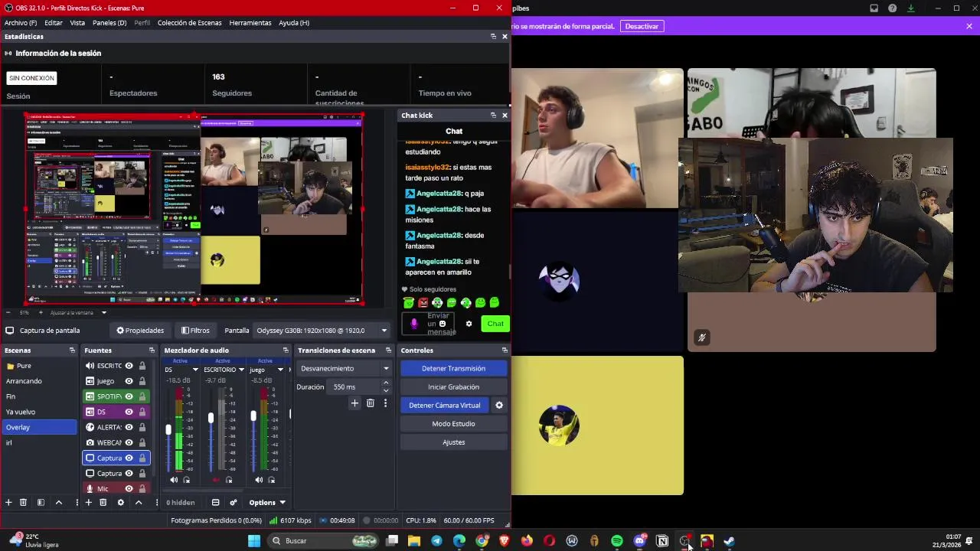Open the Archivo (F) menu

[x=21, y=23]
